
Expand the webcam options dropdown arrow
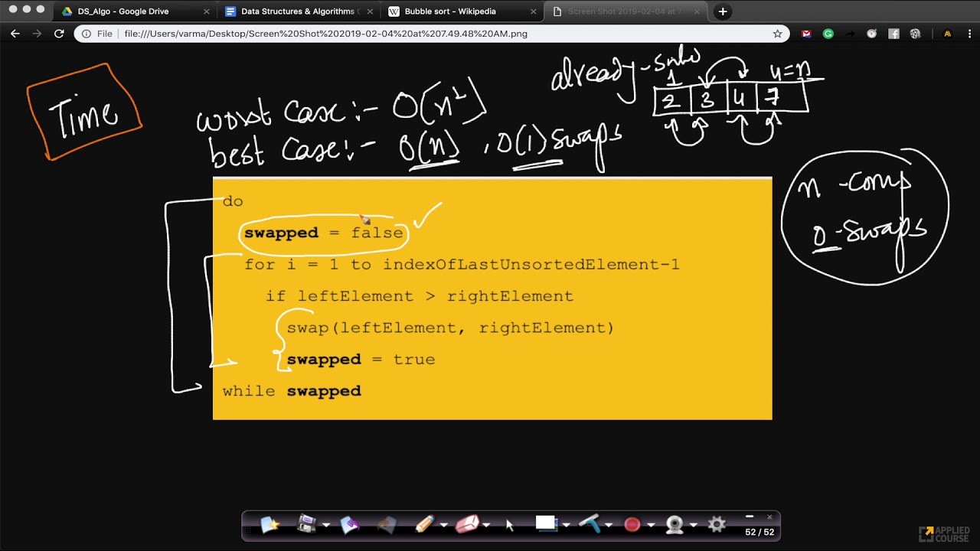click(x=693, y=525)
